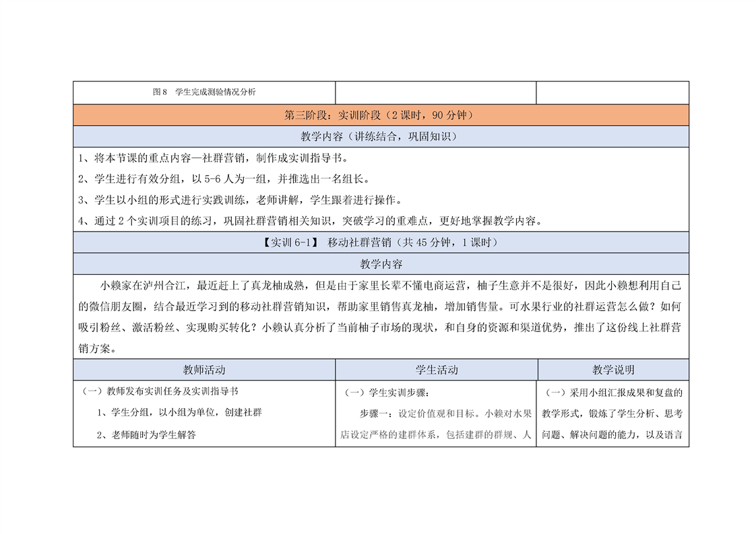This screenshot has height=534, width=756.
Task: Click the '教学说明' column header
Action: point(612,370)
